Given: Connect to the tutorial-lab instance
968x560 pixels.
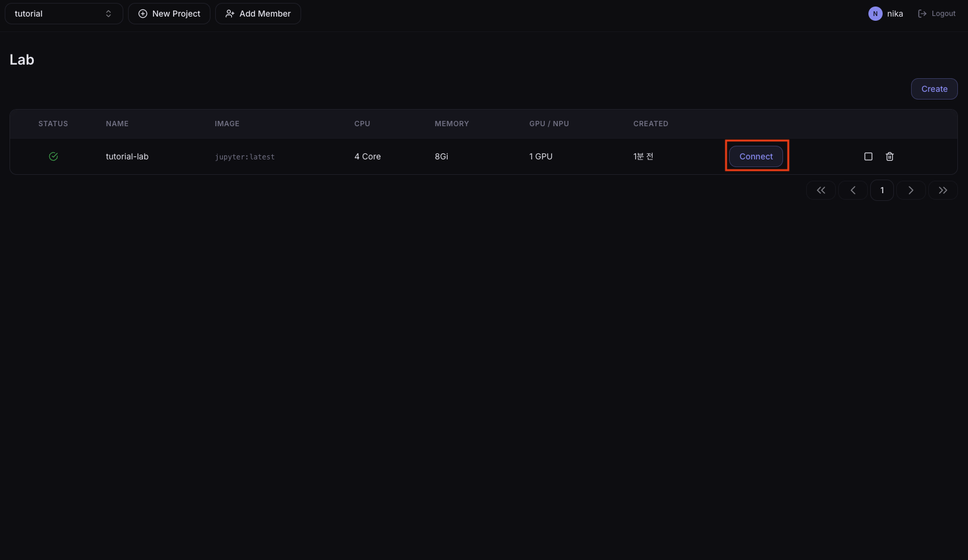Looking at the screenshot, I should coord(756,156).
